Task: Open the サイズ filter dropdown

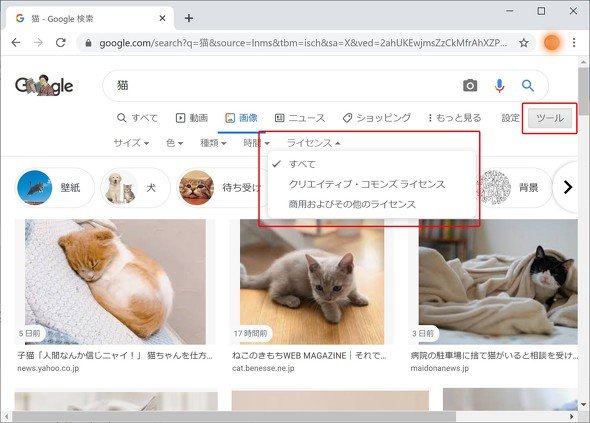Action: pos(131,143)
